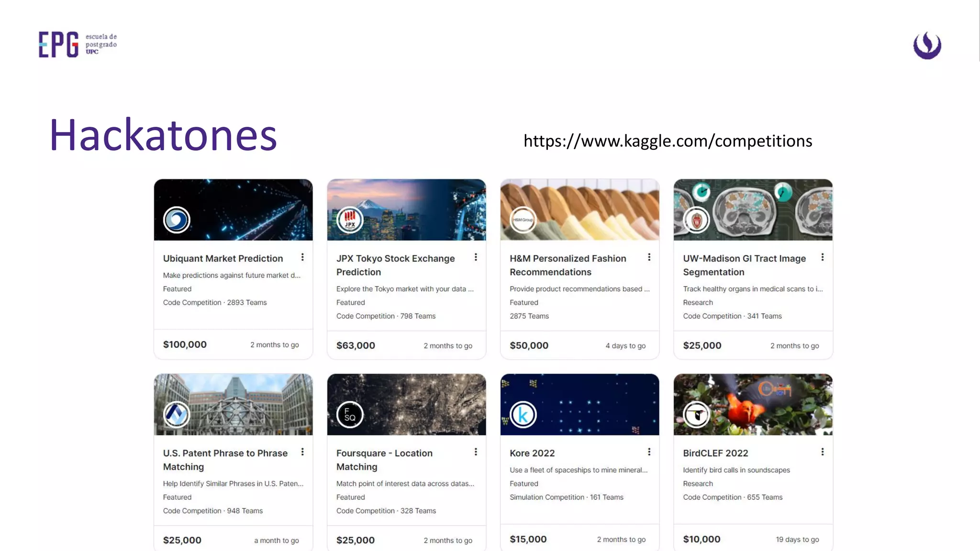Viewport: 980px width, 551px height.
Task: Open BirdCLEF 2022 competition title
Action: tap(715, 453)
